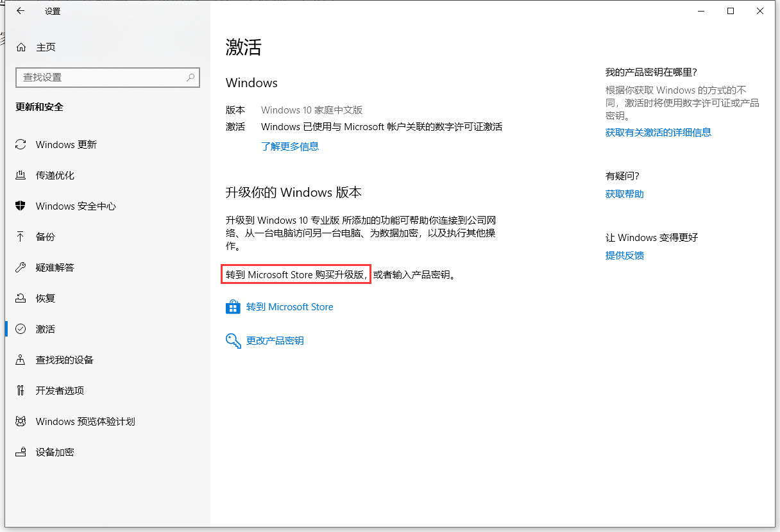Click the 转到 Microsoft Store link
This screenshot has height=532, width=780.
click(x=290, y=307)
